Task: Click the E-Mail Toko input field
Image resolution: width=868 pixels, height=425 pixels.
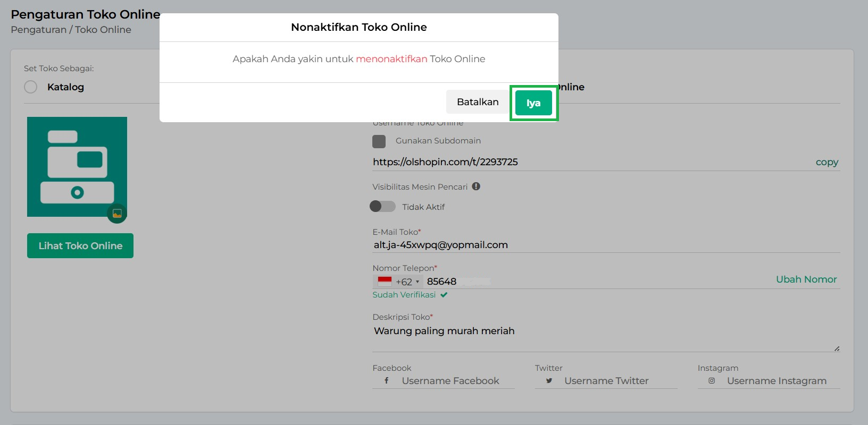Action: pos(605,245)
